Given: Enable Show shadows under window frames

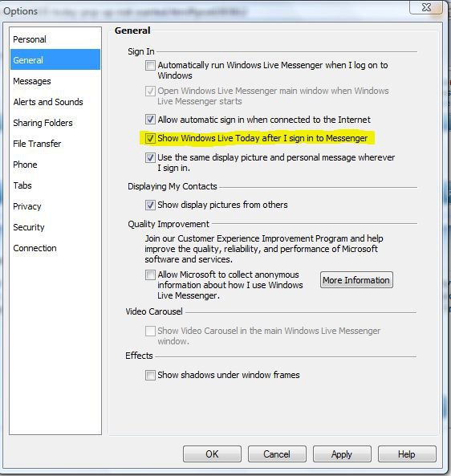Looking at the screenshot, I should tap(150, 375).
